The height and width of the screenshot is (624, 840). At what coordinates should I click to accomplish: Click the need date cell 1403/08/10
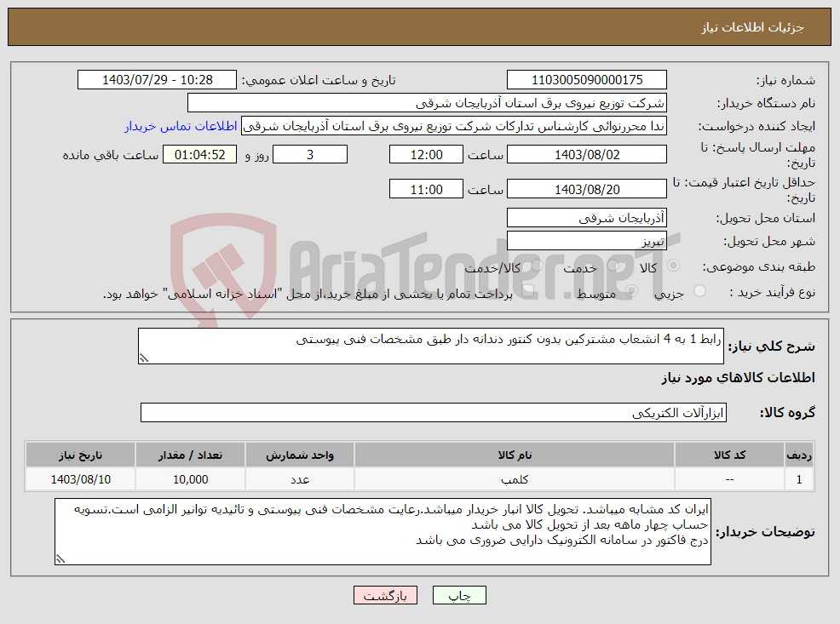coord(80,479)
